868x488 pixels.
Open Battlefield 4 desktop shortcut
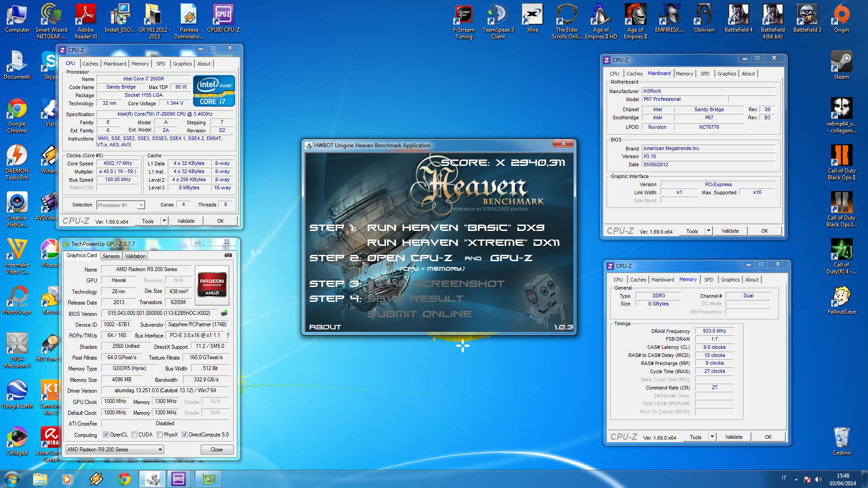click(x=739, y=19)
